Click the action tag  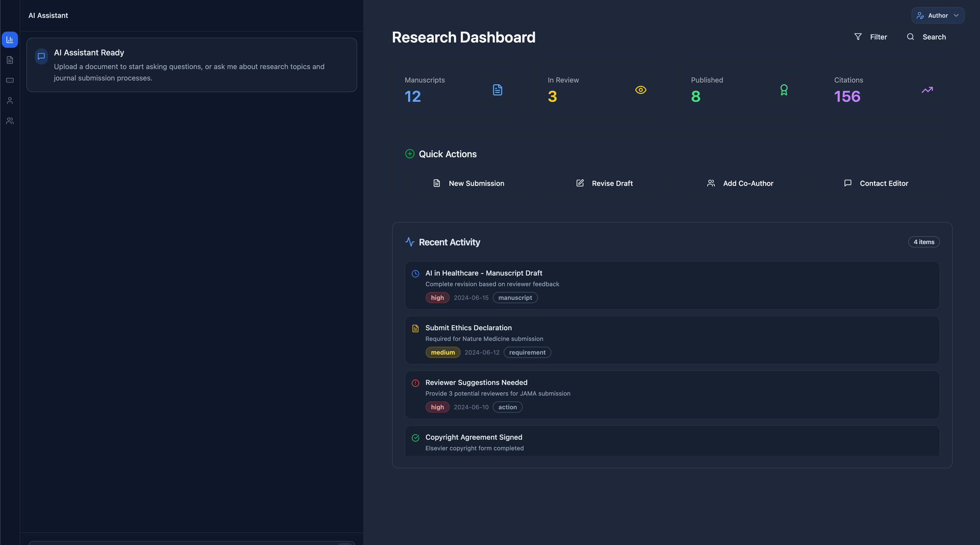tap(508, 407)
